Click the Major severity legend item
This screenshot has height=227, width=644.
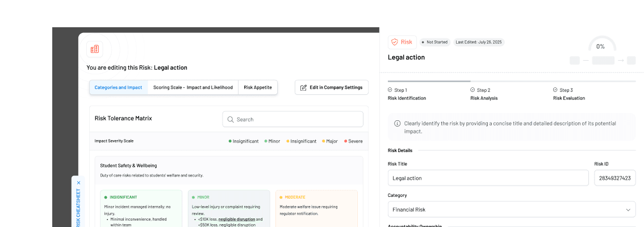pos(330,141)
